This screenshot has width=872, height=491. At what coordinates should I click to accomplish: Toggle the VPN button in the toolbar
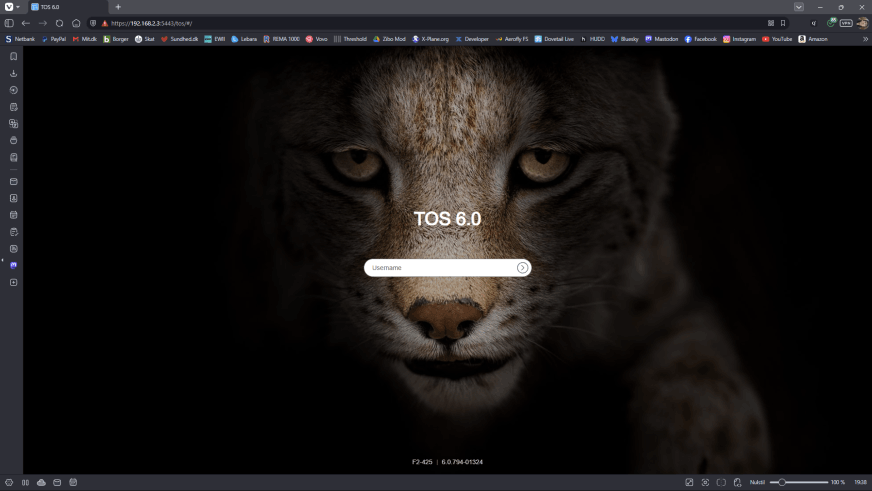[846, 23]
